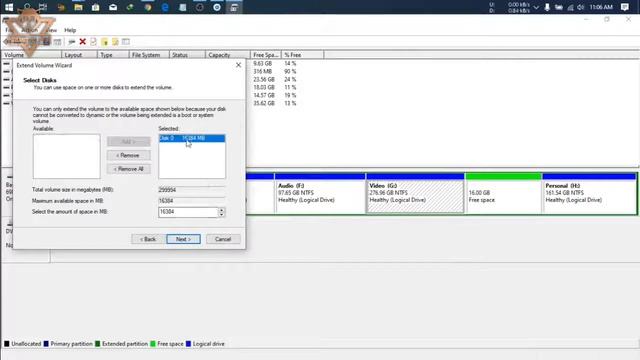Launch Microsoft Edge from the taskbar

click(165, 7)
